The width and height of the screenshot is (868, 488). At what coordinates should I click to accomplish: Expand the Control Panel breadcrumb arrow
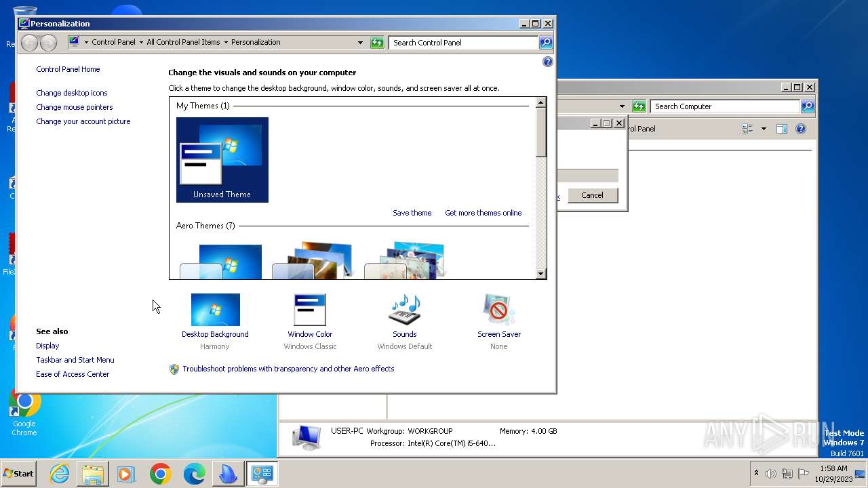pyautogui.click(x=141, y=42)
